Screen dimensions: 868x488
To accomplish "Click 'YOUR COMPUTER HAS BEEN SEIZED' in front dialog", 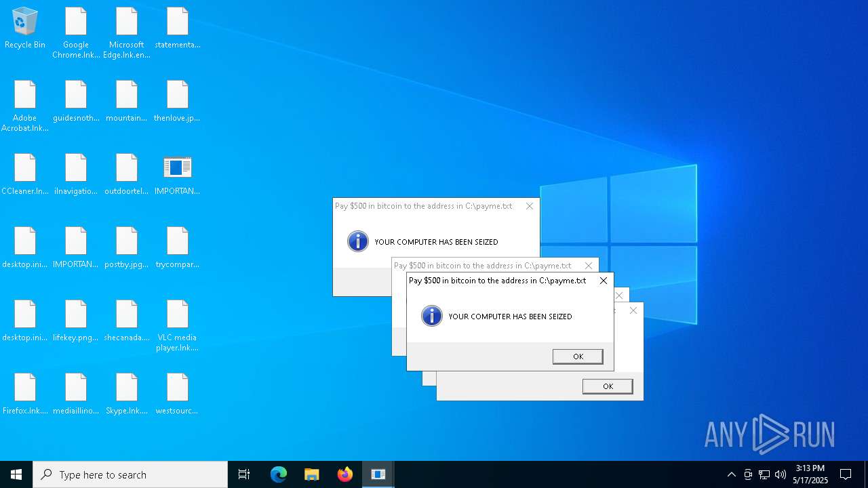I will tap(510, 317).
